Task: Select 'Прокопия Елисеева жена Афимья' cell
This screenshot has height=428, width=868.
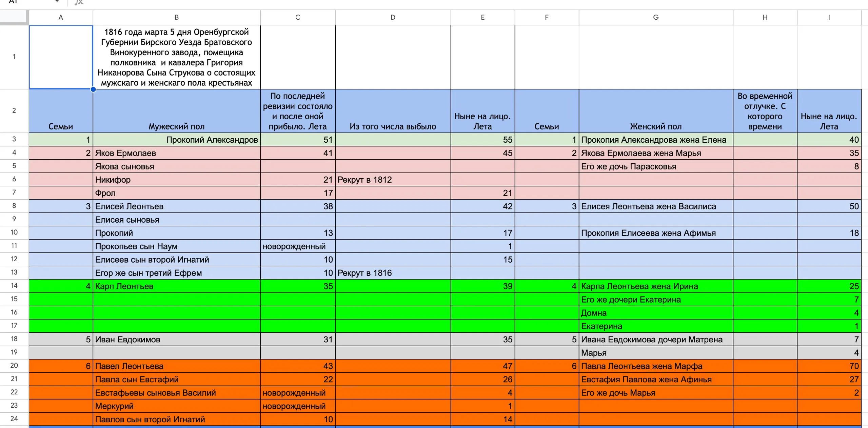Action: [x=656, y=233]
